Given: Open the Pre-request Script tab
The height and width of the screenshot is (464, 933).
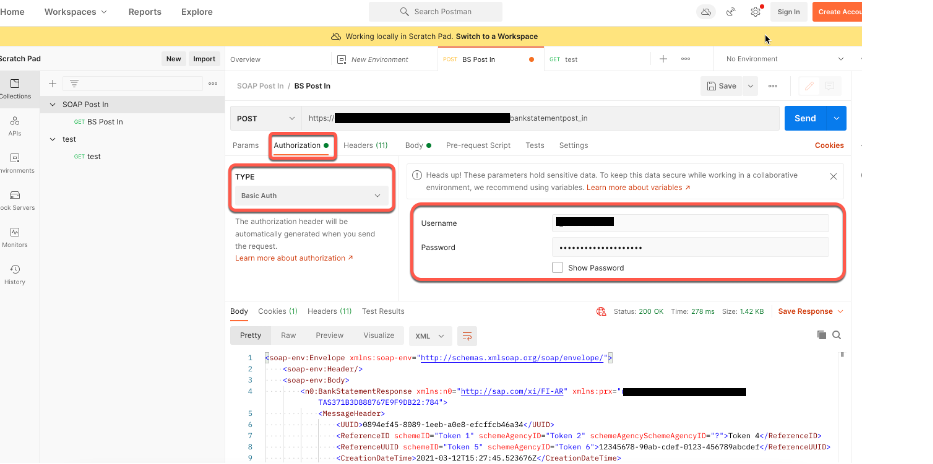Looking at the screenshot, I should (478, 145).
